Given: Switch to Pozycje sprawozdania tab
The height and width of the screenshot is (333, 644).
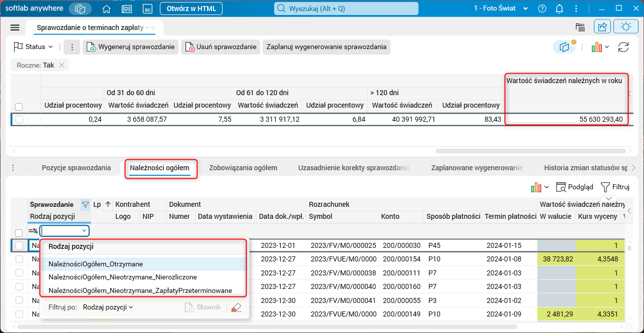Looking at the screenshot, I should pos(76,168).
